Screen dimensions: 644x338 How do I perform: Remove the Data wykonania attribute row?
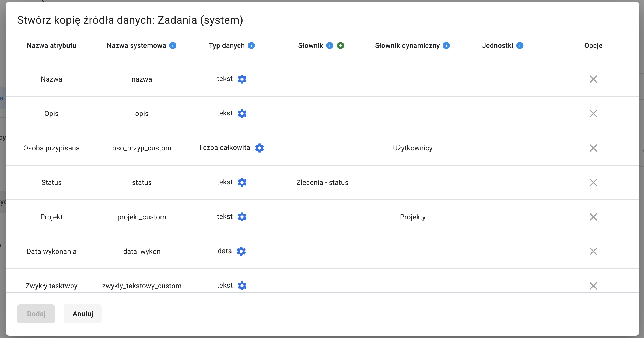click(x=593, y=251)
